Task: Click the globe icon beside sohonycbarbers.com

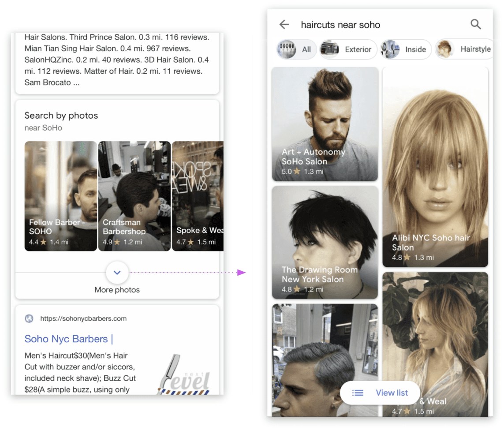Action: [29, 318]
